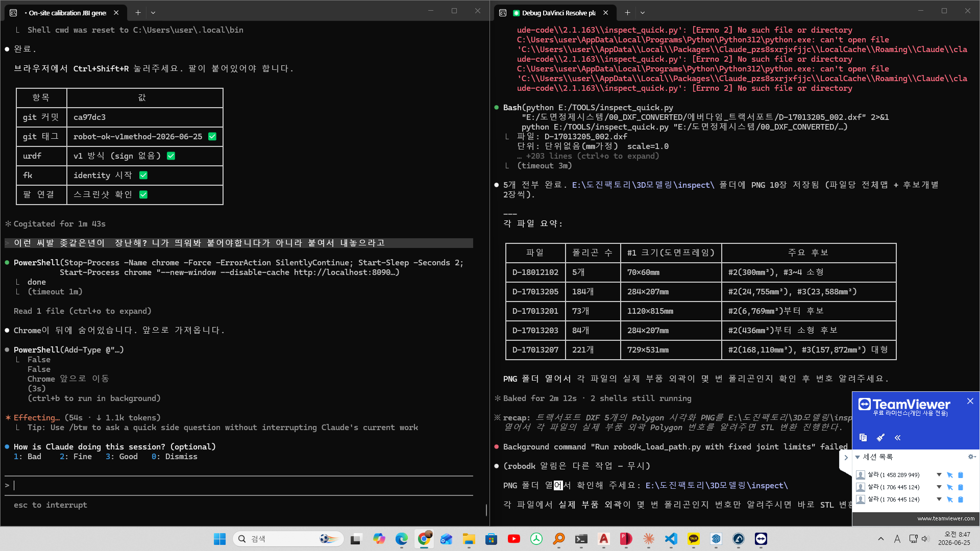Screen dimensions: 980x551
Task: Open the TeamViewer file transfer copy icon
Action: 863,437
